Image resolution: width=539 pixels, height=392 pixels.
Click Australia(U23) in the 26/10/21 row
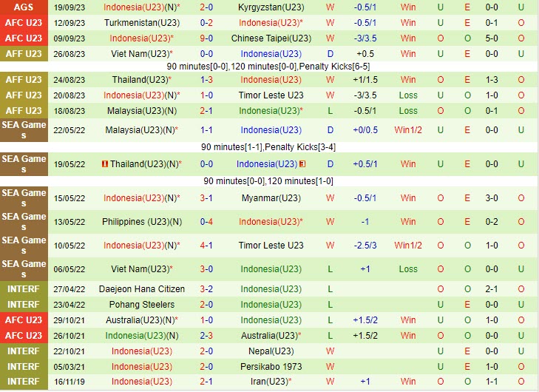(x=271, y=336)
